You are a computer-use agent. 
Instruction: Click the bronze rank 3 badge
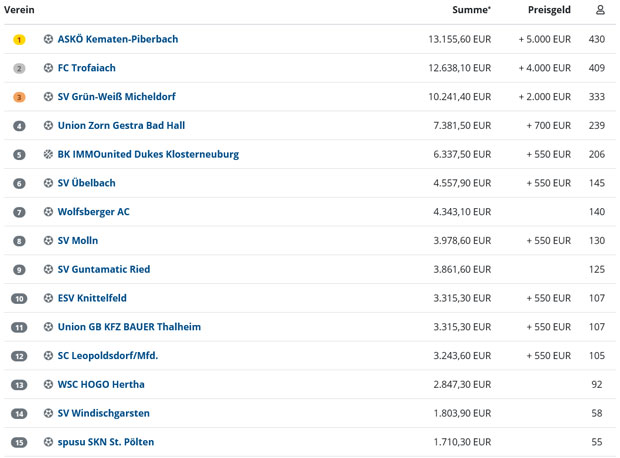click(x=19, y=97)
